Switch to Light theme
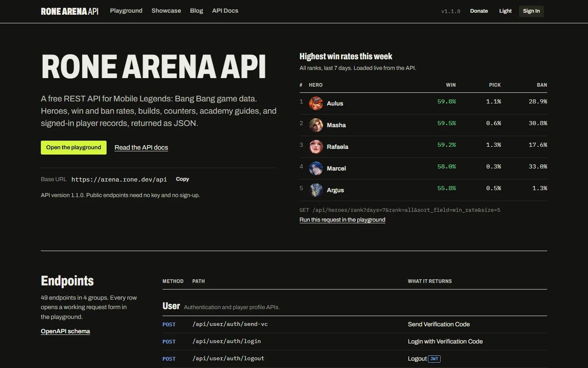Screen dimensions: 588x368 pos(505,11)
